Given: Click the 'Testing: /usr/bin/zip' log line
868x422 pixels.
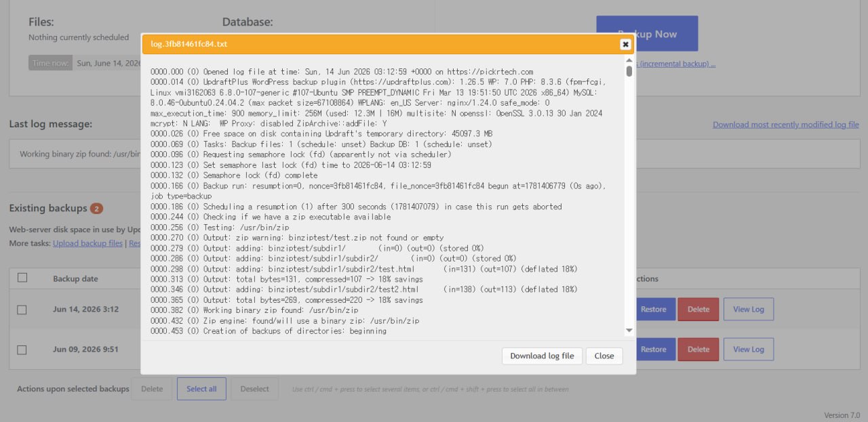Looking at the screenshot, I should pyautogui.click(x=220, y=228).
